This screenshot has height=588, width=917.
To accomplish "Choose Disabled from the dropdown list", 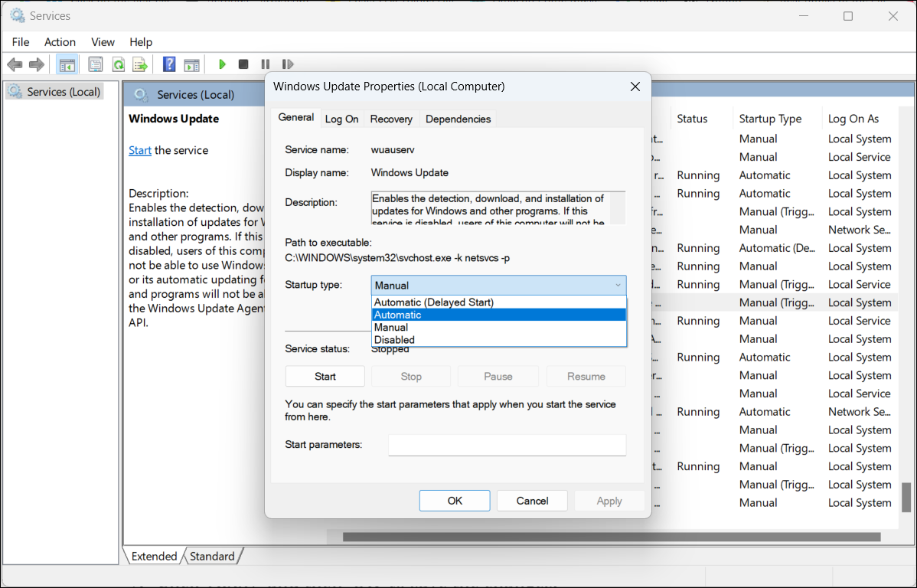I will tap(499, 340).
